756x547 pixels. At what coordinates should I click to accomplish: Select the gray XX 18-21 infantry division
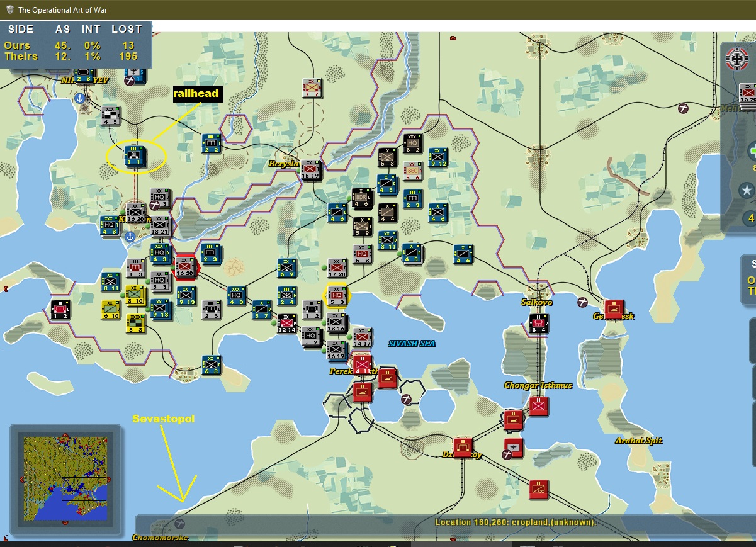pyautogui.click(x=161, y=226)
